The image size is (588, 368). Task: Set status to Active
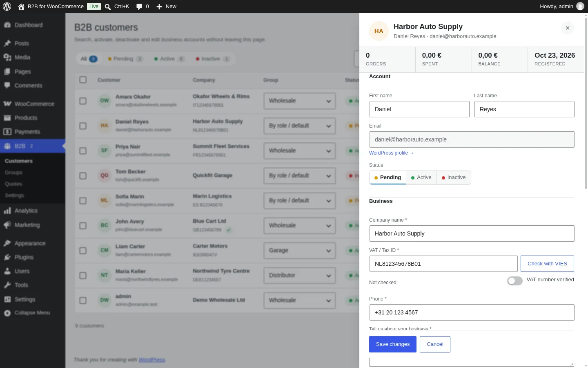click(x=421, y=177)
